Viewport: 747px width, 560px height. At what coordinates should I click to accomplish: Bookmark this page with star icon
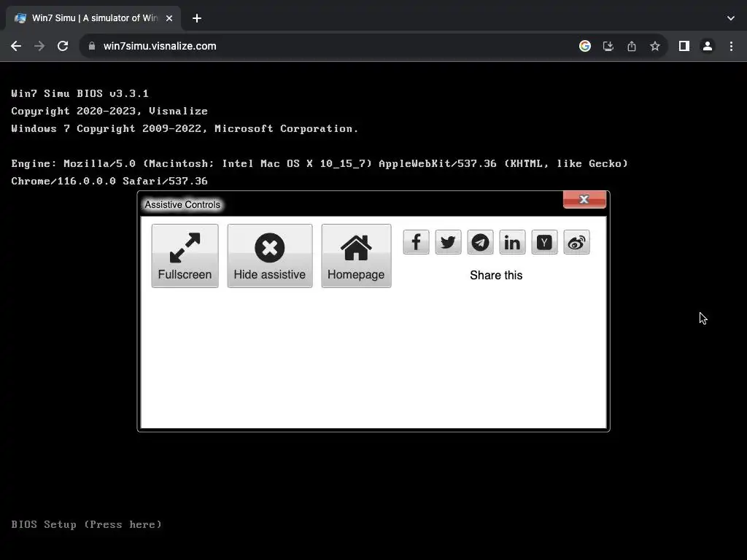click(654, 46)
